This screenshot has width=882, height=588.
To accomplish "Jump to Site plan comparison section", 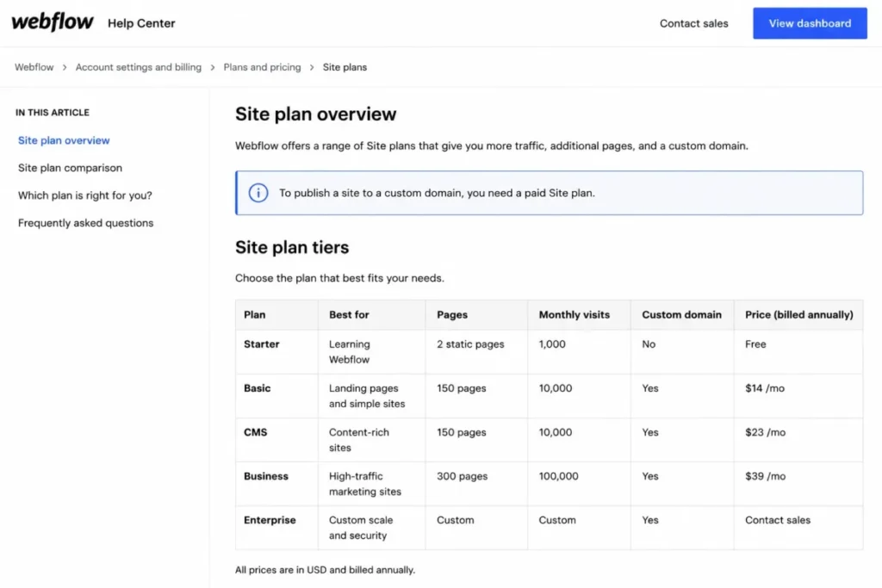I will [70, 168].
